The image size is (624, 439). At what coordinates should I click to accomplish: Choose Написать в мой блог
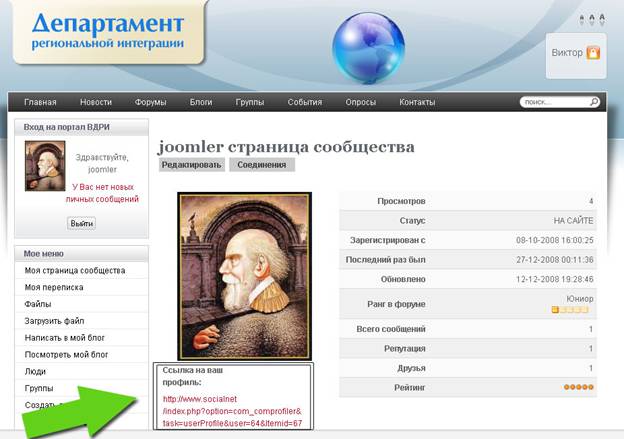(x=64, y=338)
